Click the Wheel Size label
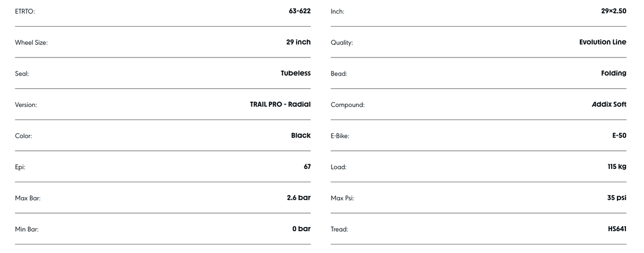Viewport: 644px width, 253px height. pos(31,43)
